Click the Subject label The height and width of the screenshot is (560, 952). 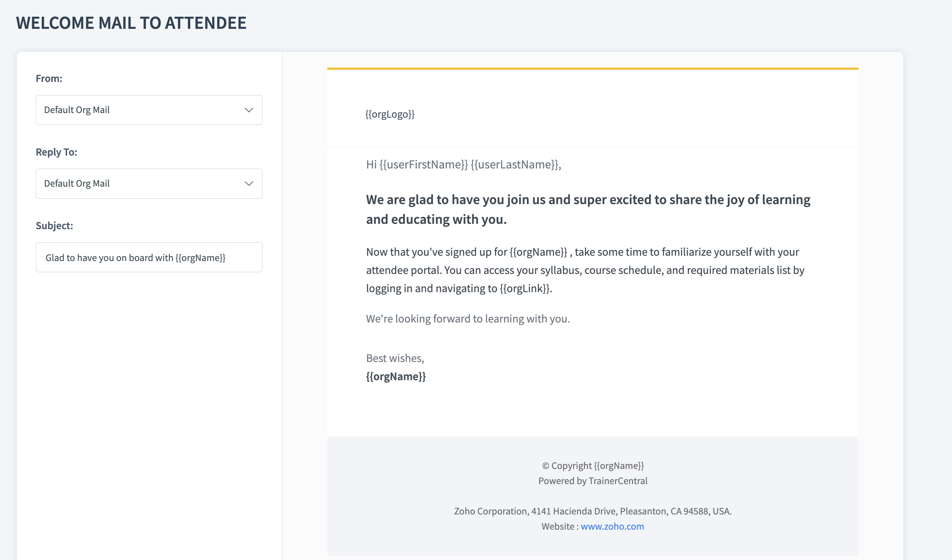click(54, 226)
